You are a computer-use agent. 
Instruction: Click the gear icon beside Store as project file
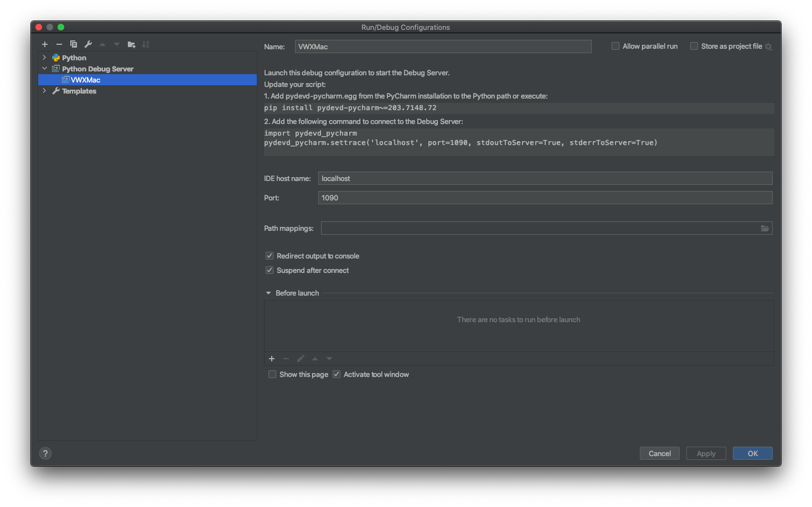[x=768, y=46]
